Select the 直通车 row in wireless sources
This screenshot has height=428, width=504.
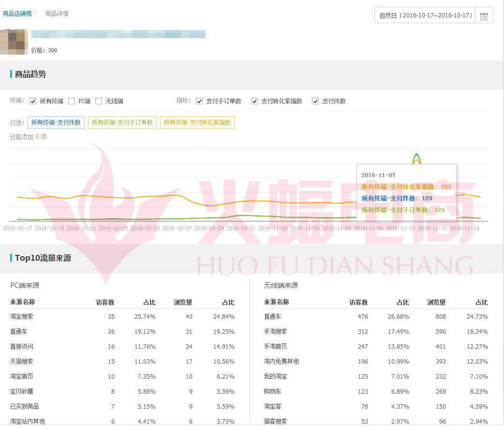(376, 316)
